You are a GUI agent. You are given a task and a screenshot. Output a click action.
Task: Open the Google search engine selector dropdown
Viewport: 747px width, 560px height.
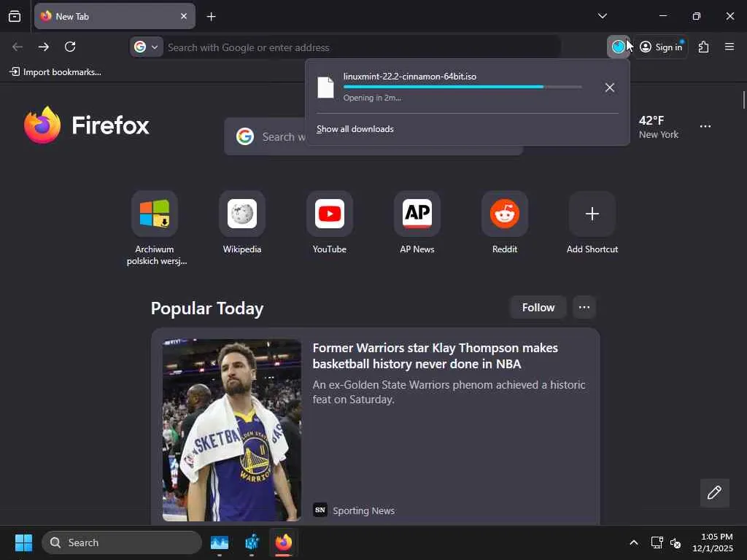[x=146, y=47]
